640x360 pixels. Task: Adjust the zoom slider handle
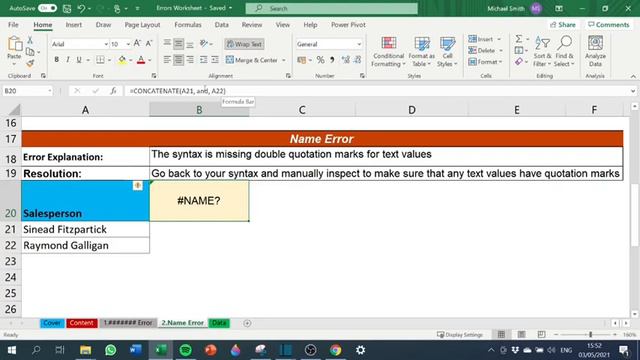tap(590, 335)
